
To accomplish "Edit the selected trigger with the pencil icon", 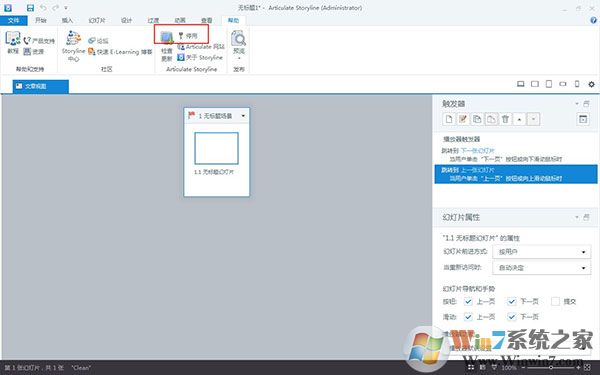I will tap(463, 119).
